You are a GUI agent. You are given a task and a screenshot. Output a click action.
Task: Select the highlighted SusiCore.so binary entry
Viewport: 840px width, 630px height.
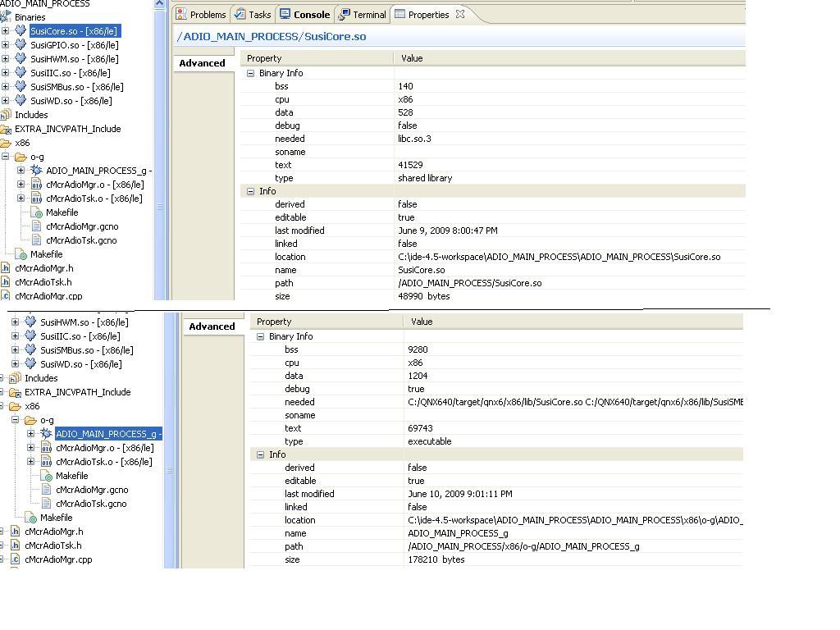pyautogui.click(x=74, y=31)
